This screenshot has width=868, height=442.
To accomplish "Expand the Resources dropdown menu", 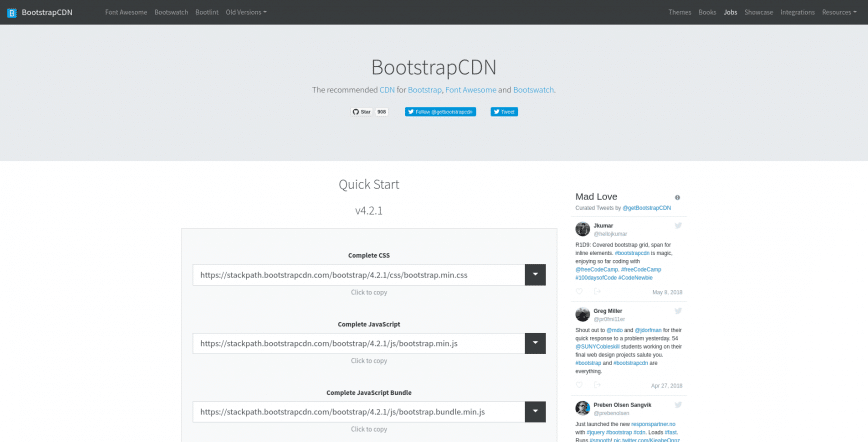I will pyautogui.click(x=839, y=12).
